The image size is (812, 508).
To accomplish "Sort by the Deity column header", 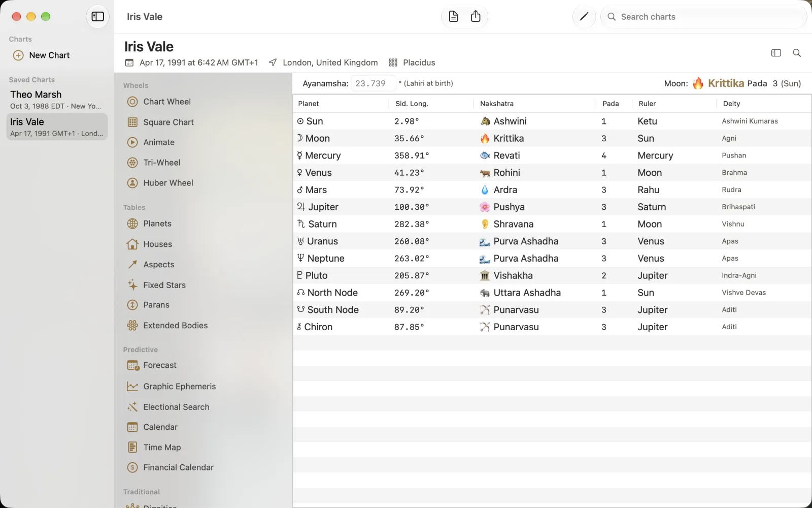I will pos(764,104).
